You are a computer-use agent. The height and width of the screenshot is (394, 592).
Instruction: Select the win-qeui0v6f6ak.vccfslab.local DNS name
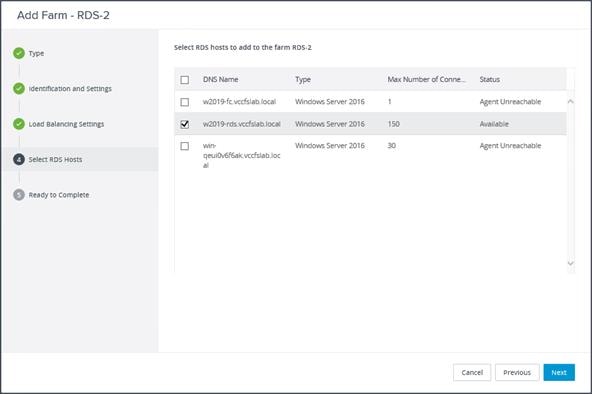[x=242, y=155]
